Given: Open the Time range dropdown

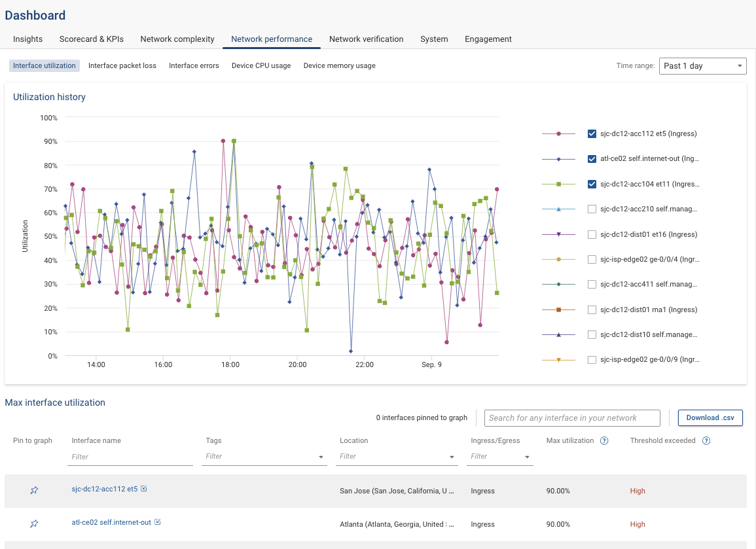Looking at the screenshot, I should [x=702, y=66].
